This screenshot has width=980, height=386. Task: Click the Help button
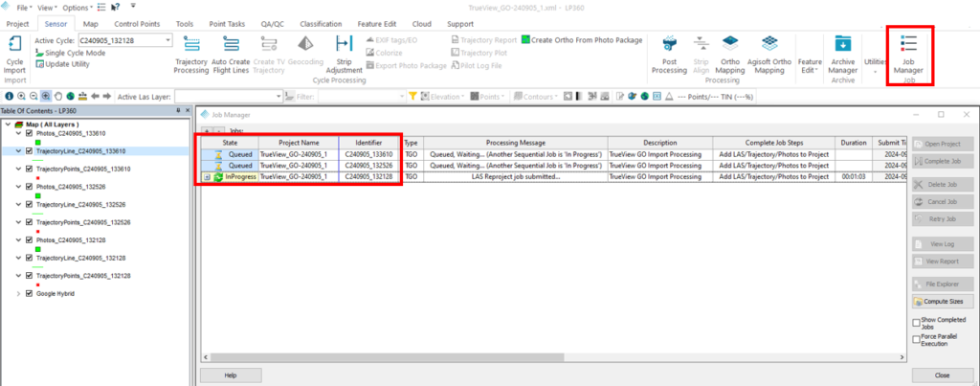231,375
